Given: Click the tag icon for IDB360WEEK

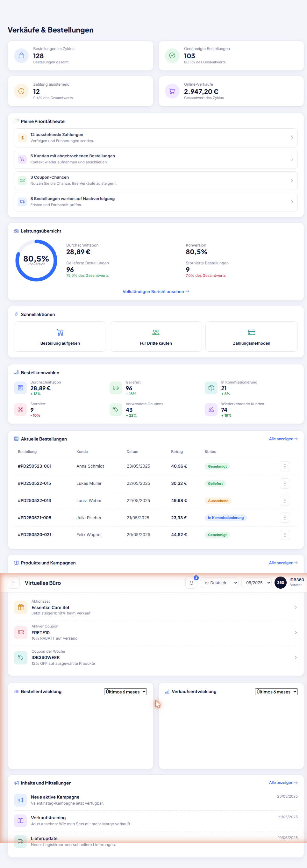Looking at the screenshot, I should tap(21, 657).
